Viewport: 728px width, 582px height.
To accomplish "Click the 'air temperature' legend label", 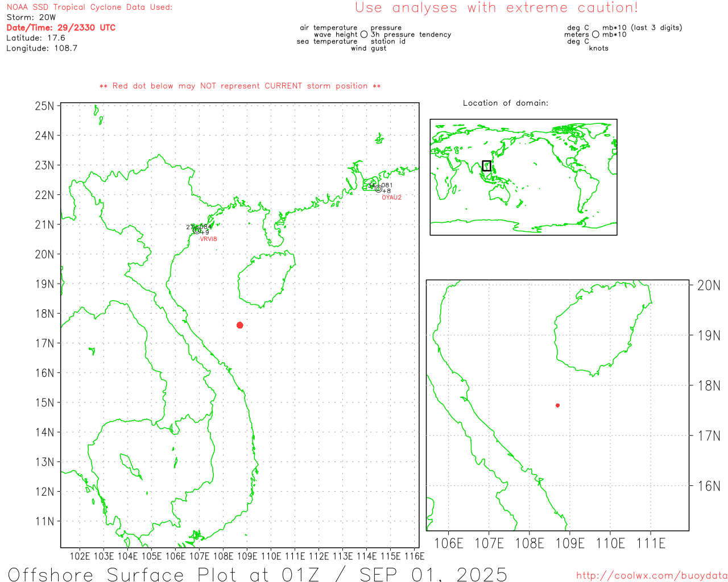I will click(329, 28).
